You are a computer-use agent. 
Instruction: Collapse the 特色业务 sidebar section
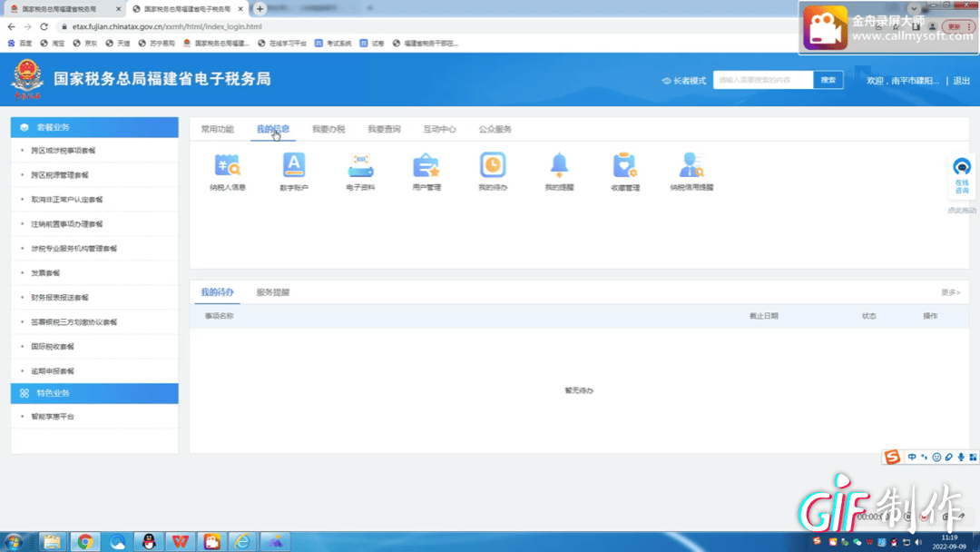94,393
